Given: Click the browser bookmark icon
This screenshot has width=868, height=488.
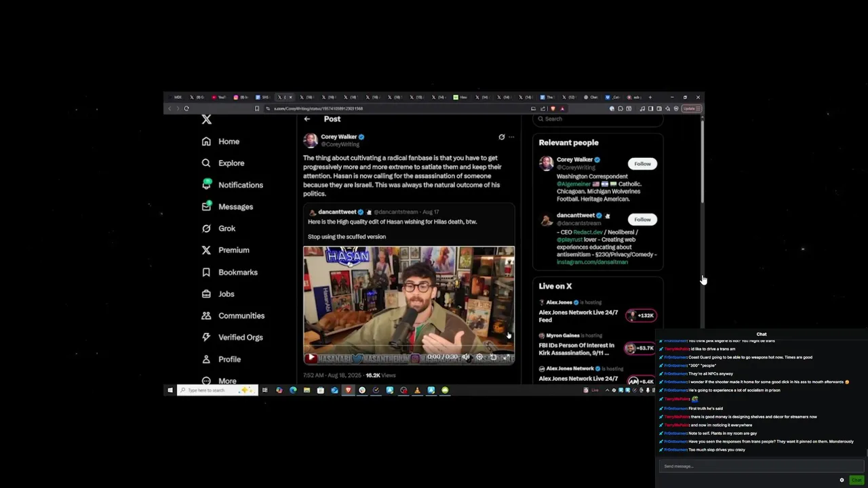Looking at the screenshot, I should pyautogui.click(x=257, y=108).
